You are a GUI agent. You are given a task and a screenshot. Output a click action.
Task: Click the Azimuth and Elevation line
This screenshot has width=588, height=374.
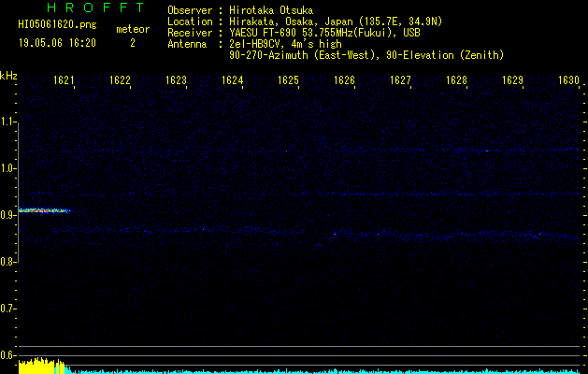coord(366,55)
